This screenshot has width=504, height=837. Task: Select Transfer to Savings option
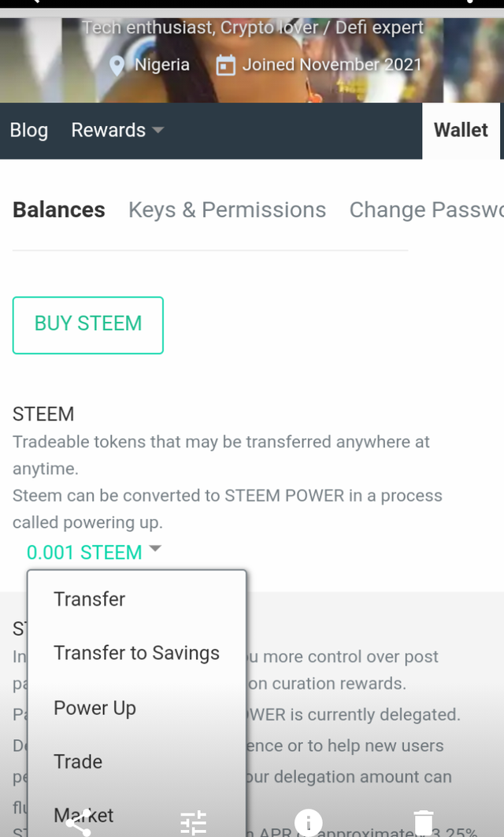click(x=136, y=653)
